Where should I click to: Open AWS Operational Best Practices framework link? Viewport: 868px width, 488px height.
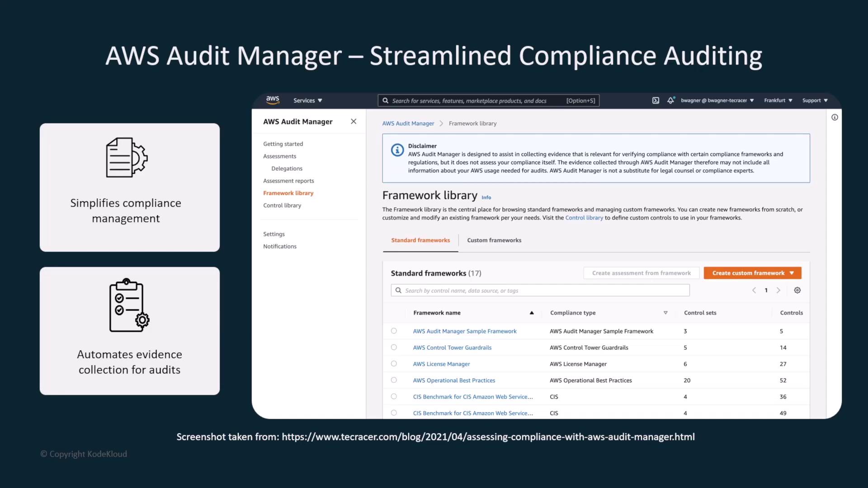454,380
